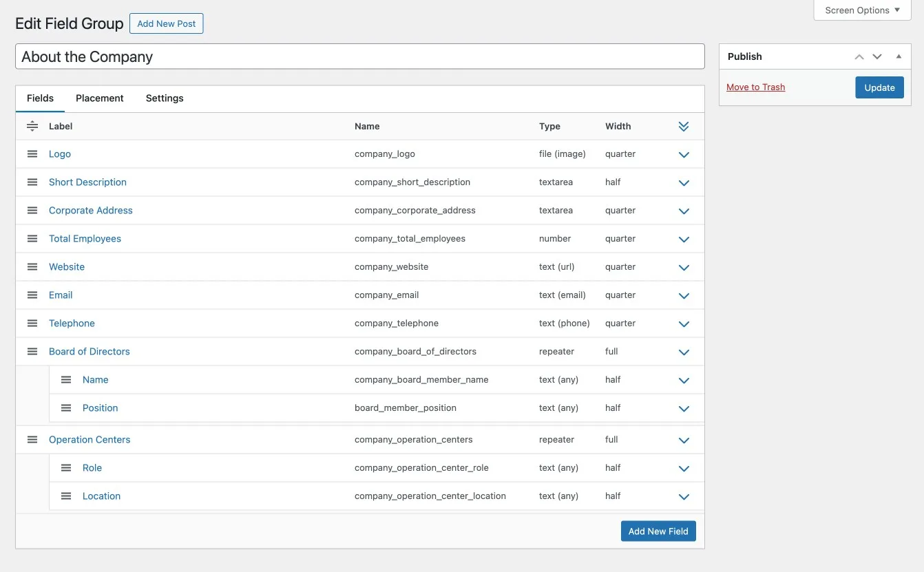Expand the Total Employees field settings
The width and height of the screenshot is (924, 572).
pos(684,240)
